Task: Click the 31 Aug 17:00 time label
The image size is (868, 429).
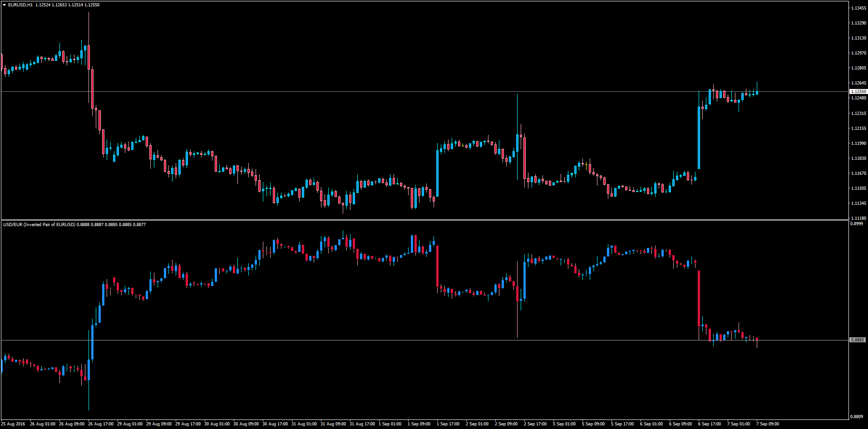Action: tap(362, 424)
